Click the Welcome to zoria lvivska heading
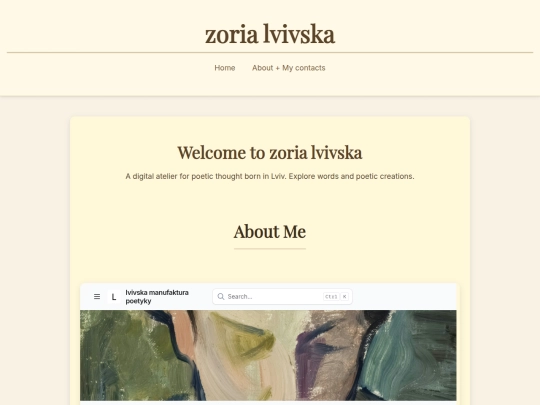 point(270,153)
